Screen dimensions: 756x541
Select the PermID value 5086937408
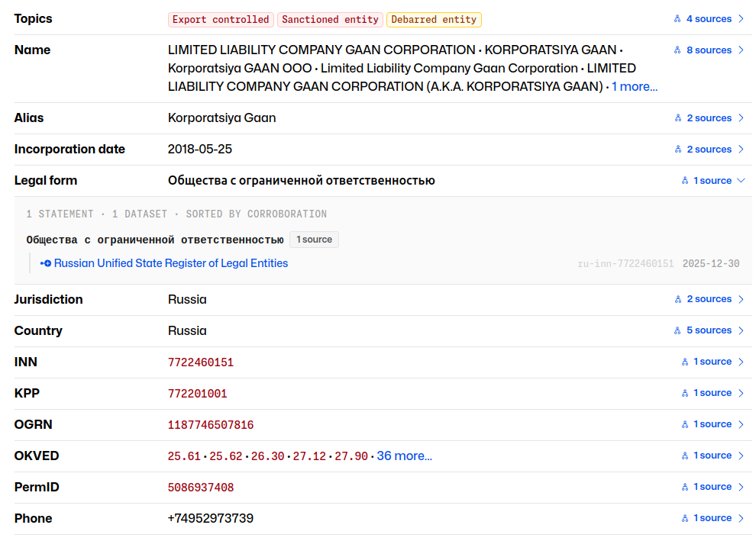(x=201, y=488)
